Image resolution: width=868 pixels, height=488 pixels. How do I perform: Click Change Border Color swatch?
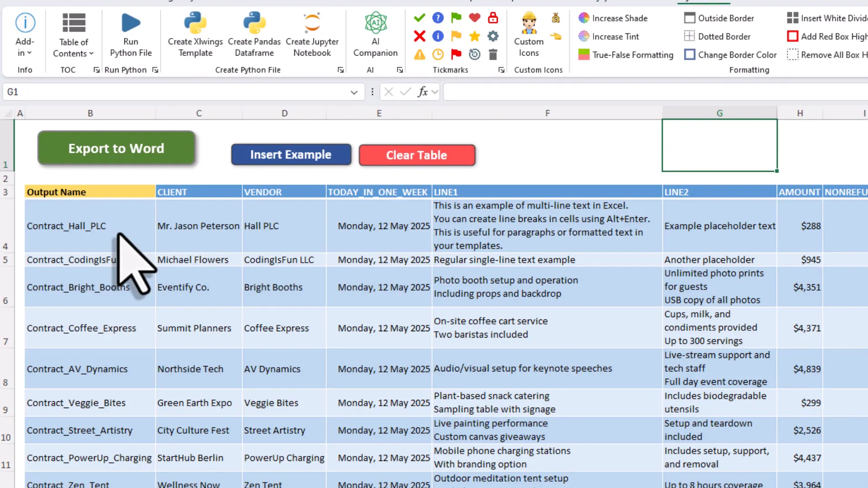tap(730, 54)
